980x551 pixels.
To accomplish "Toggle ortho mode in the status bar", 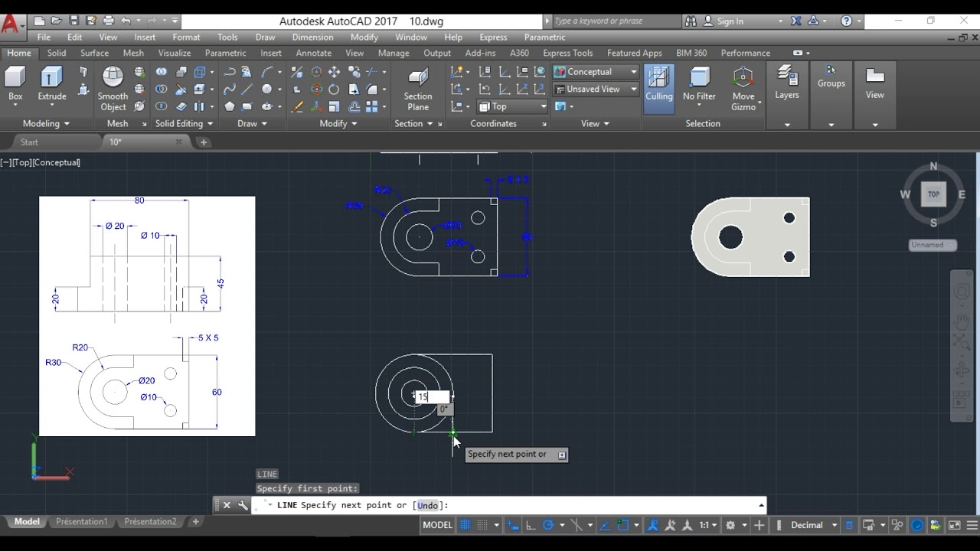I will tap(530, 525).
